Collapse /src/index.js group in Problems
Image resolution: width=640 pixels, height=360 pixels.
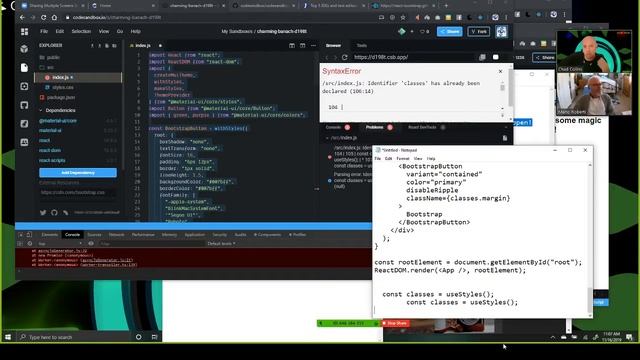[327, 138]
